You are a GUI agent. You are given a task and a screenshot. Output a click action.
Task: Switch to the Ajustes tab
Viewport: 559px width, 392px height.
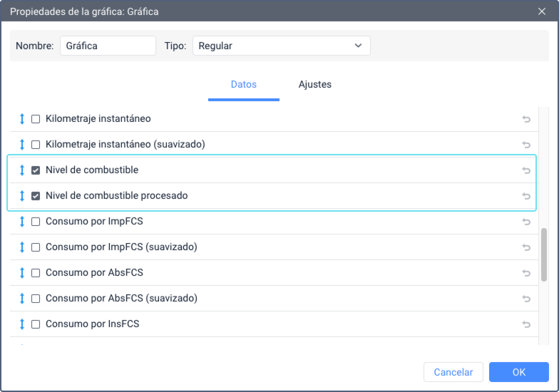point(314,85)
